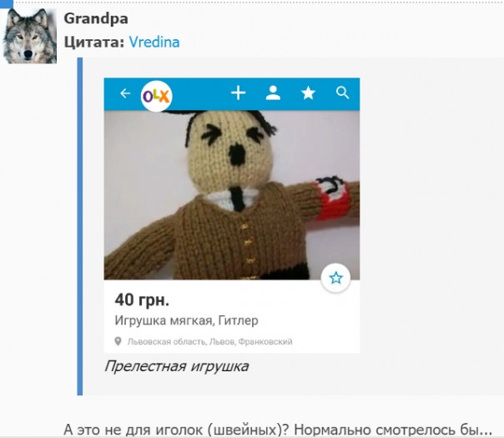Select the 40 грн. price text
504x438 pixels.
coord(142,300)
